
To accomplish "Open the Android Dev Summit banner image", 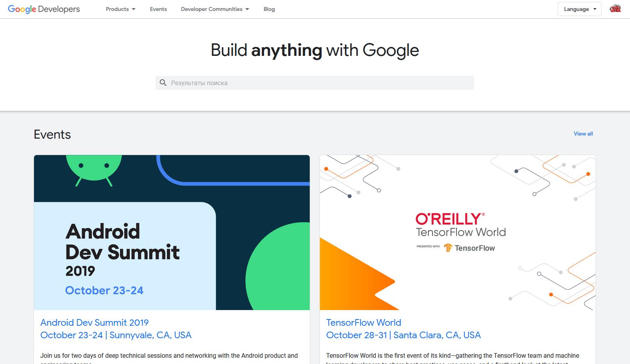I will coord(172,232).
